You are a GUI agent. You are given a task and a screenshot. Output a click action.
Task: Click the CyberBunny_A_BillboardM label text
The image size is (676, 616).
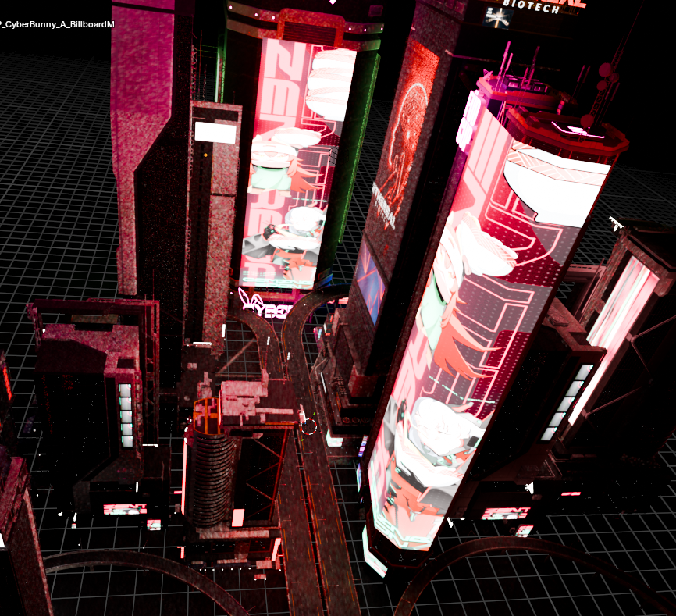coord(58,25)
